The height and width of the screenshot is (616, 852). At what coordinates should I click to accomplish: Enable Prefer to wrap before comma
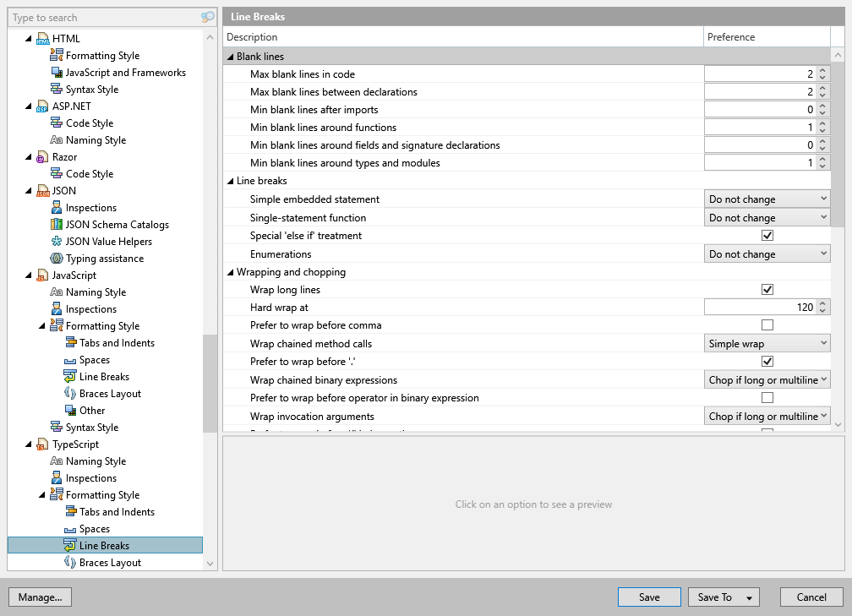pos(767,325)
